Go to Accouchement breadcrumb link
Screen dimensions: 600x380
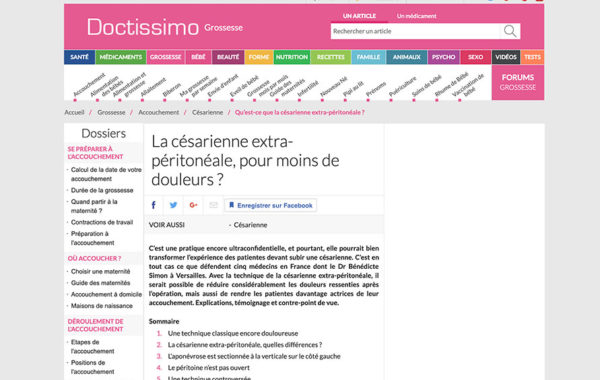pyautogui.click(x=158, y=113)
